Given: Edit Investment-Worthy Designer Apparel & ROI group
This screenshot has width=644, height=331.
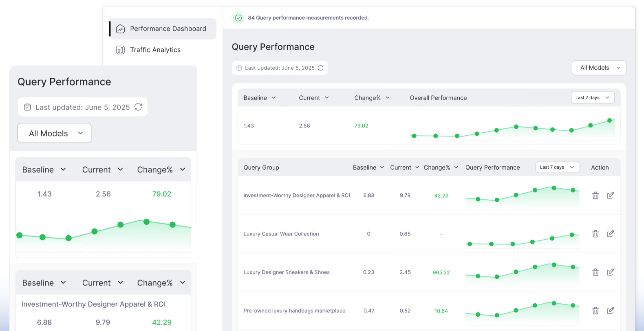Looking at the screenshot, I should [610, 195].
